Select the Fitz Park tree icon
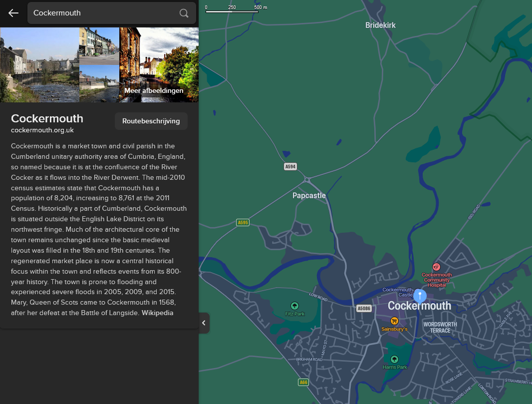The width and height of the screenshot is (532, 404). tap(294, 306)
